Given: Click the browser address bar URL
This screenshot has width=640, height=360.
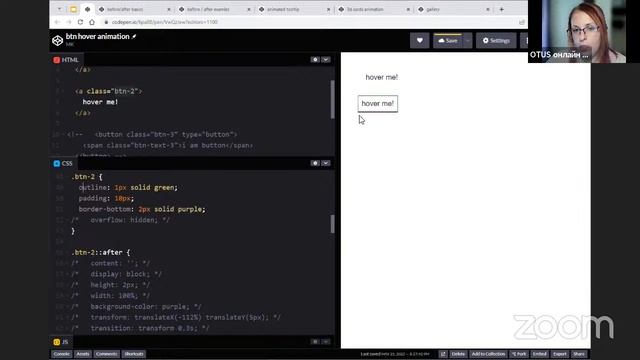Looking at the screenshot, I should point(165,22).
